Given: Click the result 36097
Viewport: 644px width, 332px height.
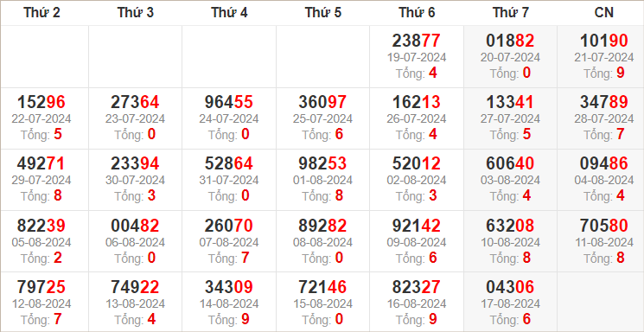Looking at the screenshot, I should (322, 102).
